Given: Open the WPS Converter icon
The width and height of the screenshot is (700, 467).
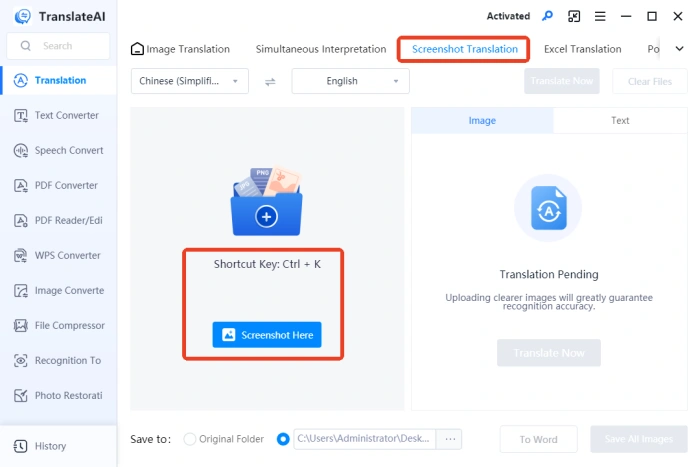Looking at the screenshot, I should pos(21,255).
